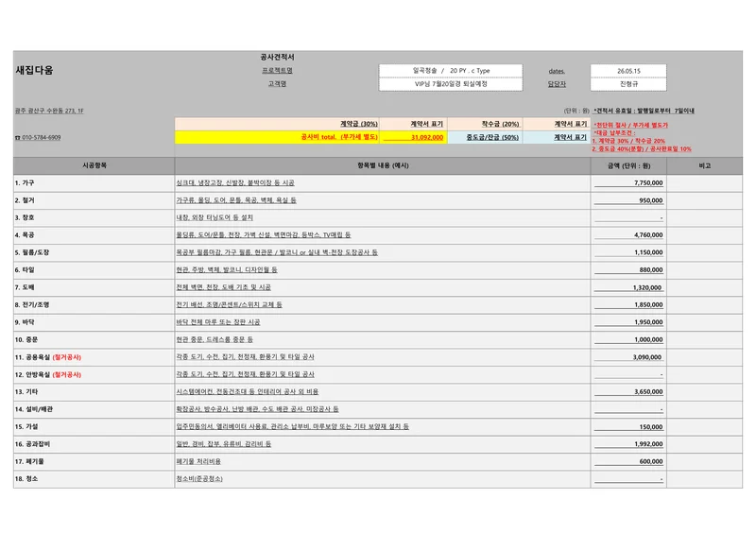Screen dimensions: 756x534
Task: Click the amount 150,000
Action: [651, 427]
